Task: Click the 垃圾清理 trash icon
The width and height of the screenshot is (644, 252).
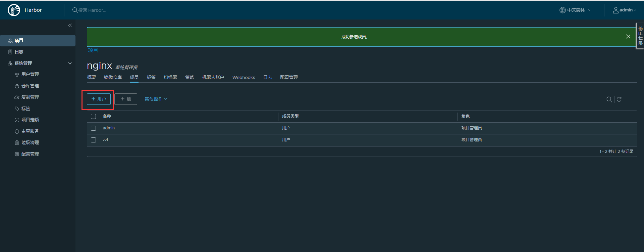Action: [x=17, y=143]
